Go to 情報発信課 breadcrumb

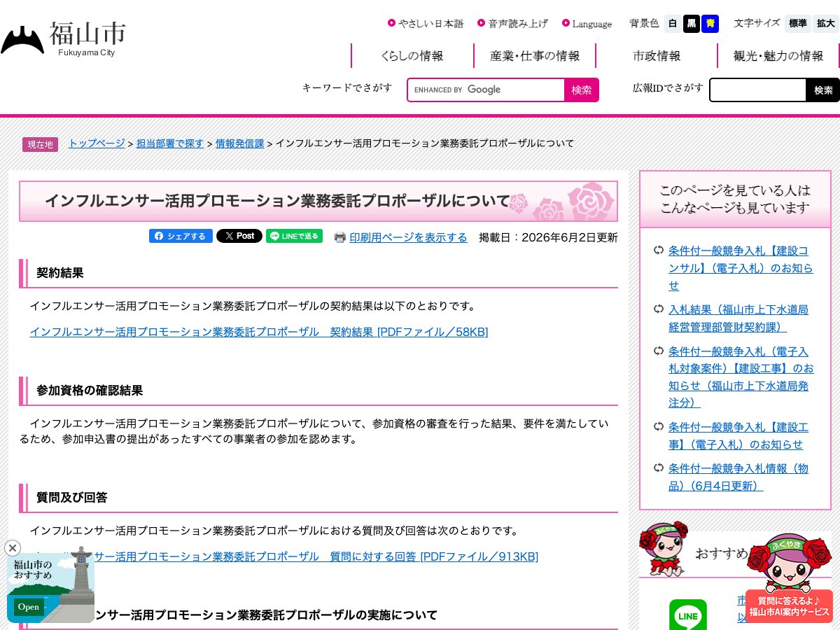click(240, 143)
